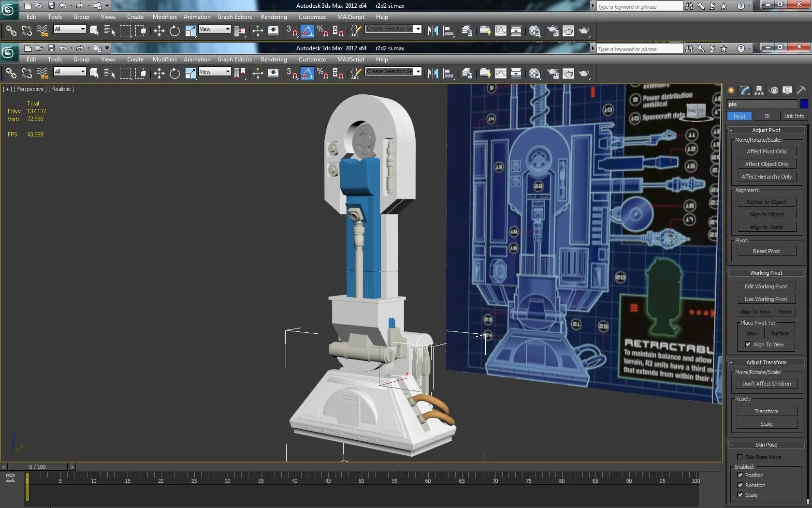The height and width of the screenshot is (508, 812).
Task: Open Schematic View in the lower toolbar
Action: coord(516,74)
